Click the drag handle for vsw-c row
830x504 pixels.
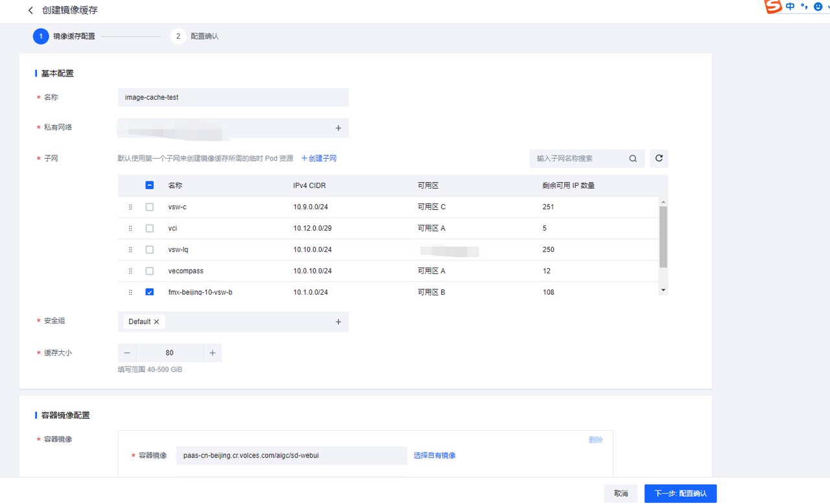pos(130,207)
